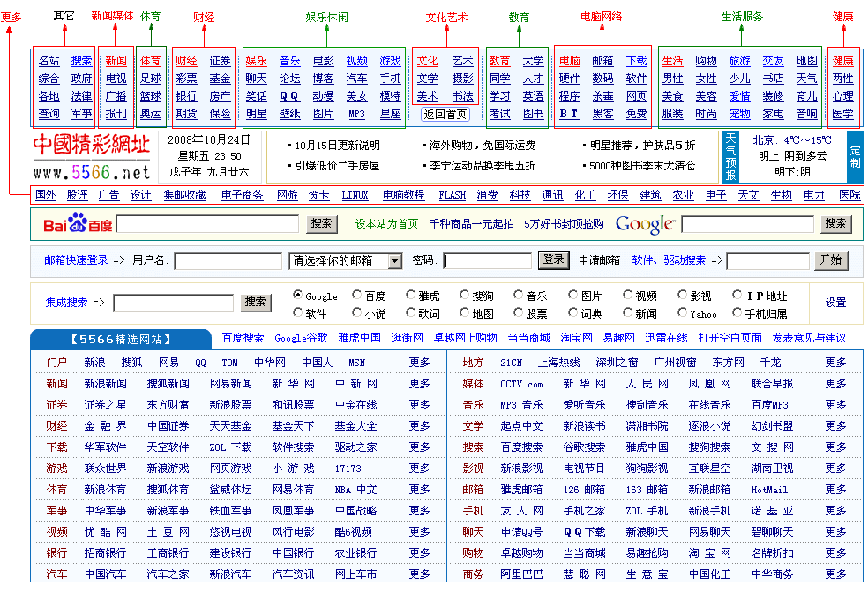Open the 设置 link for integrated search
This screenshot has height=593, width=868.
click(836, 302)
